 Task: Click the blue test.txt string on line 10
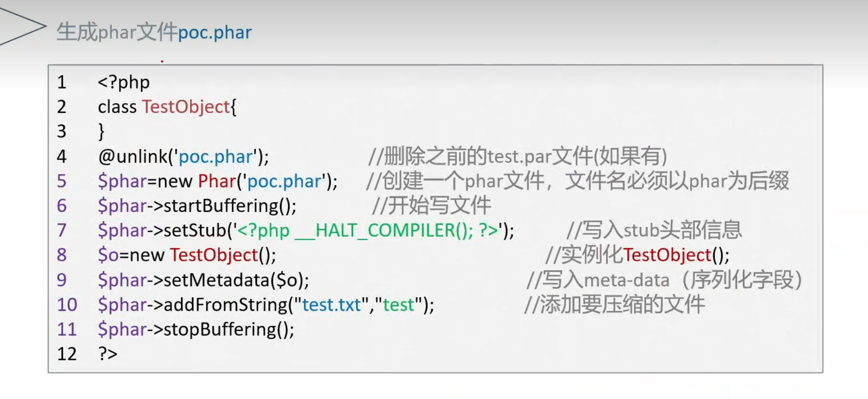[331, 304]
